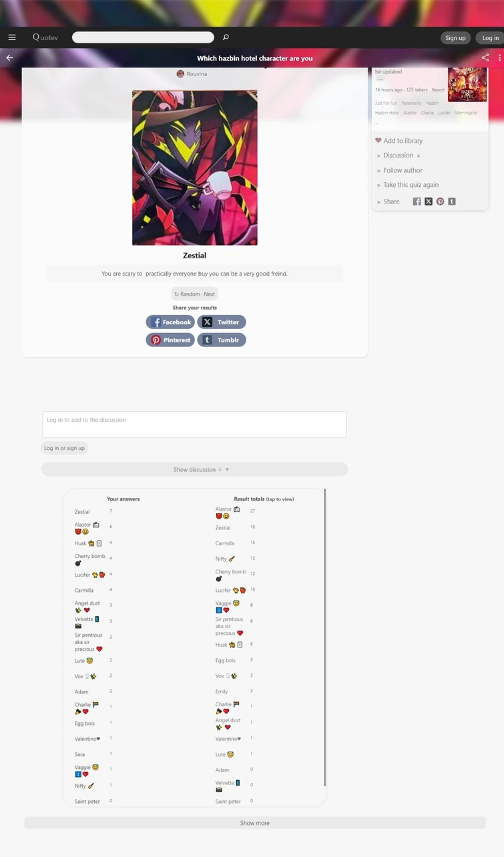Image resolution: width=504 pixels, height=857 pixels.
Task: Click the search magnifier icon
Action: (226, 37)
